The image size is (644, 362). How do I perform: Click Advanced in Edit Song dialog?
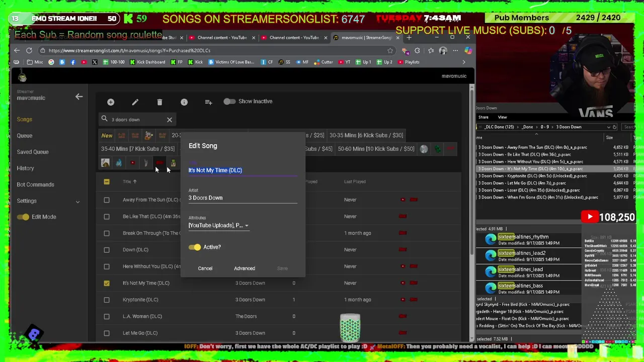point(245,268)
